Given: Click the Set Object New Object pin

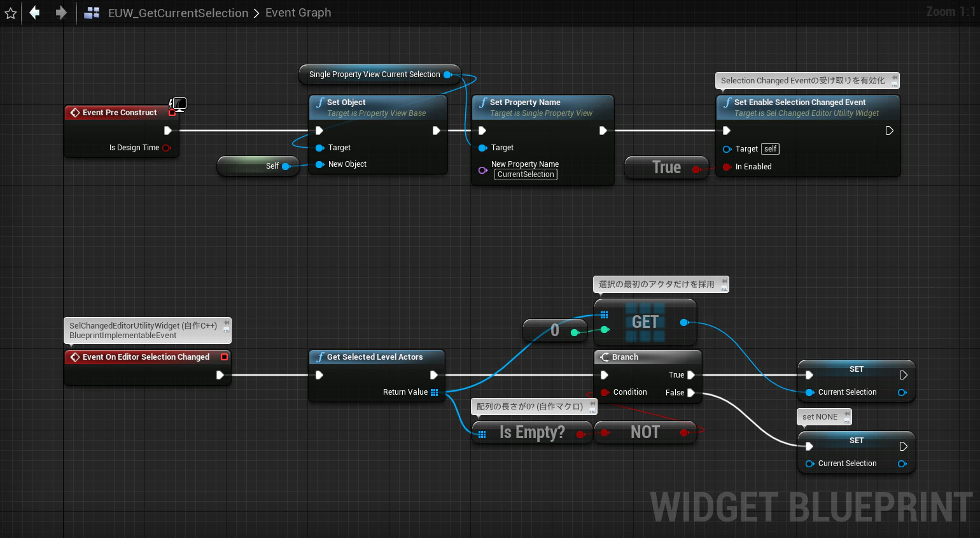Looking at the screenshot, I should tap(319, 164).
